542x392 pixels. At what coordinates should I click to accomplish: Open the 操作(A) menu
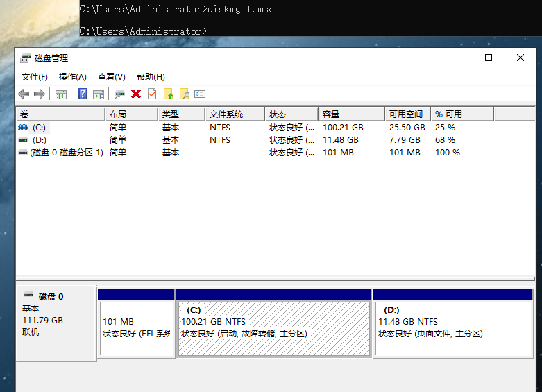(x=73, y=77)
